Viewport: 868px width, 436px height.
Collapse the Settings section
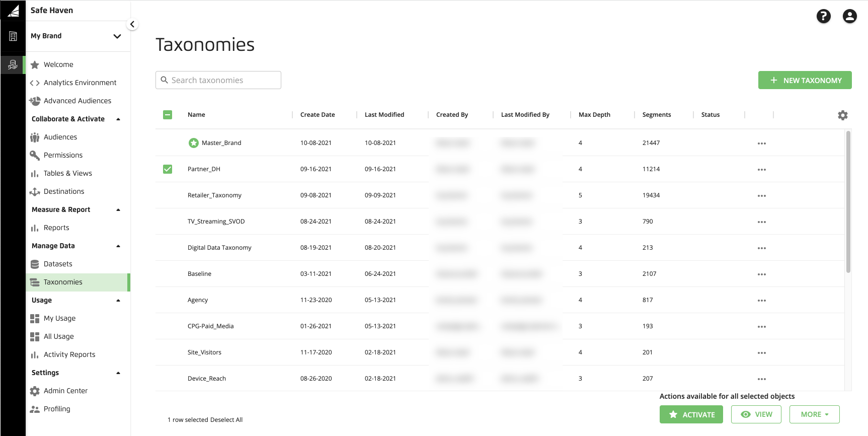[x=118, y=373]
